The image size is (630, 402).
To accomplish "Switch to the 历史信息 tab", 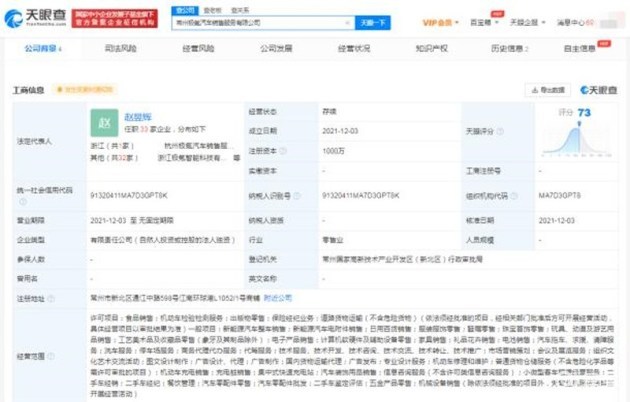I will point(509,49).
